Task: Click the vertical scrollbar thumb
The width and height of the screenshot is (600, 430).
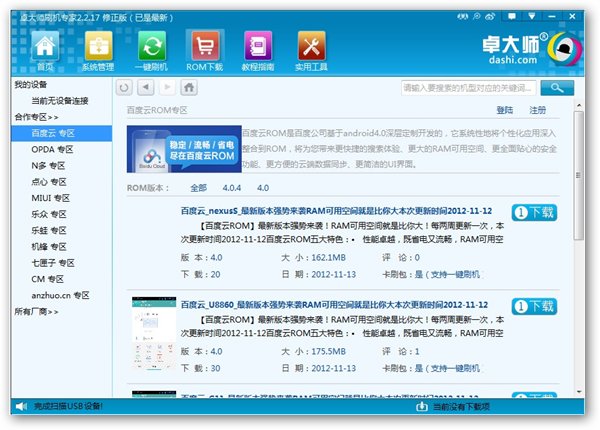Action: [579, 176]
